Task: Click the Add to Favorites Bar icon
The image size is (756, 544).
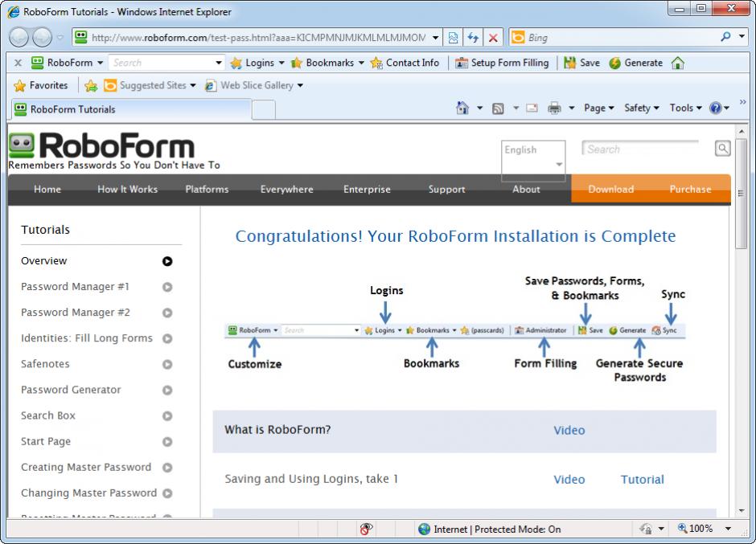Action: (x=91, y=86)
